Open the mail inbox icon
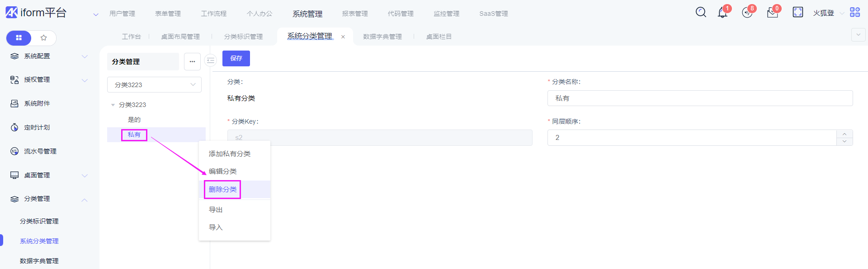The width and height of the screenshot is (868, 269). pos(772,13)
